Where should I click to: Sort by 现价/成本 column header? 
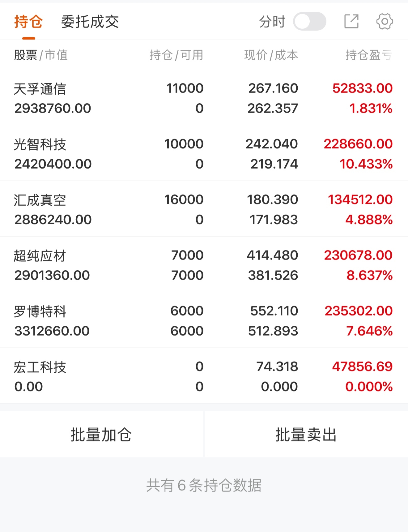[271, 55]
